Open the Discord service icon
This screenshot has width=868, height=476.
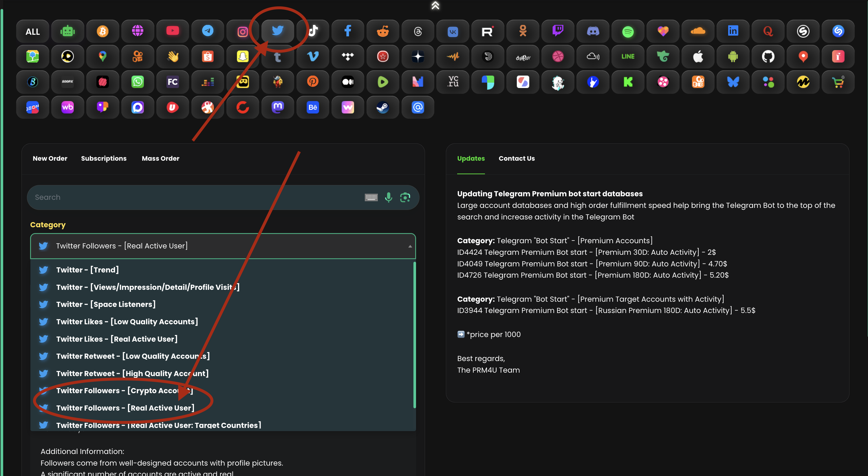click(x=593, y=31)
